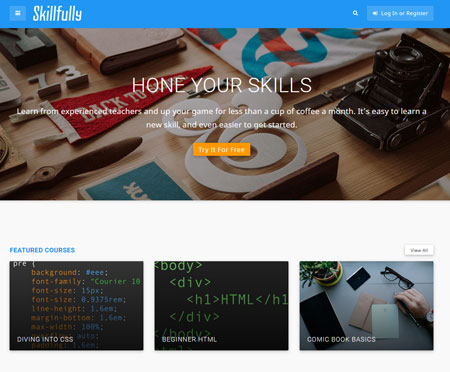
Task: Click the Log In or Register button
Action: [400, 13]
